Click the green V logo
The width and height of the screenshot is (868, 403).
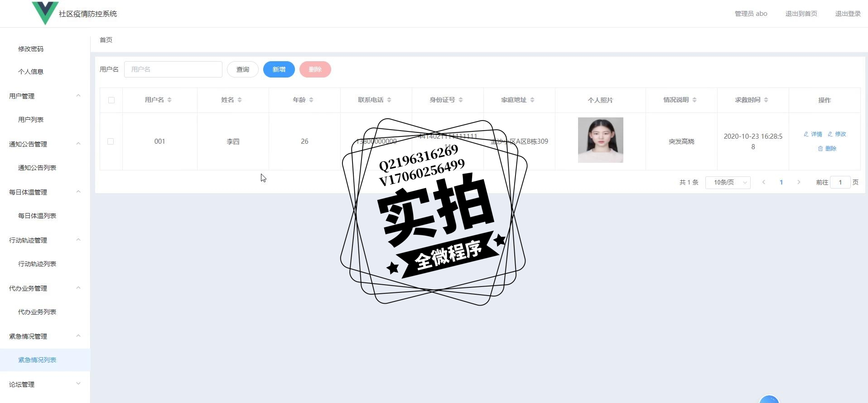coord(45,13)
